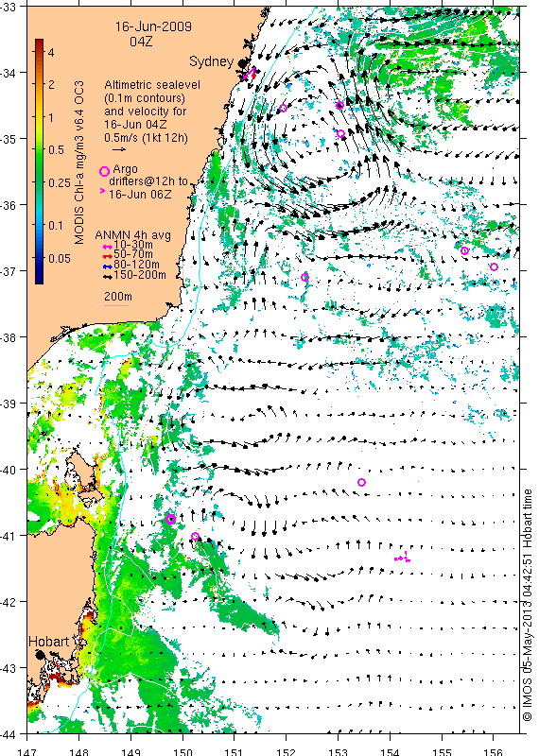This screenshot has height=756, width=539.
Task: Click the Argo circle with black filled center
Action: click(339, 105)
